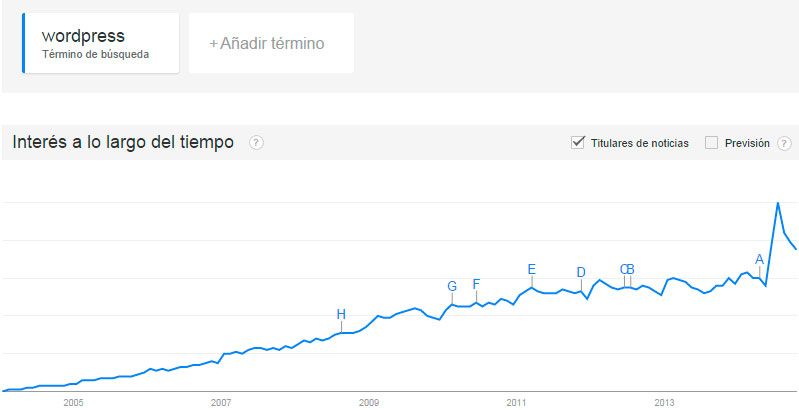Screen dimensions: 799x410
Task: Open news headline marker G
Action: (452, 286)
